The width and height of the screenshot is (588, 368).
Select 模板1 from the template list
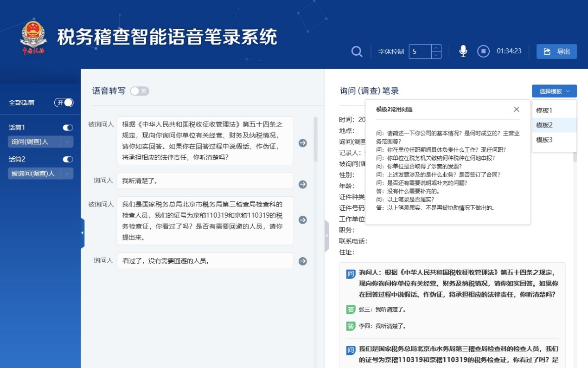tap(554, 110)
